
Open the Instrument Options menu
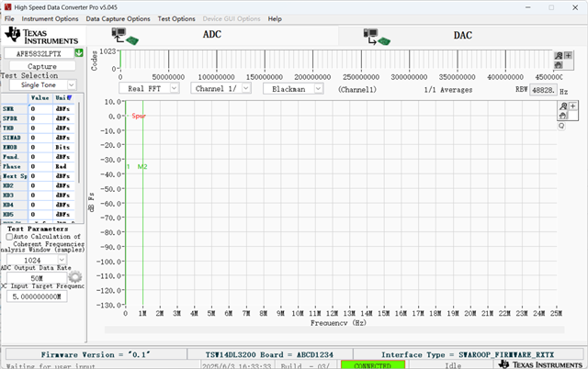[x=50, y=18]
